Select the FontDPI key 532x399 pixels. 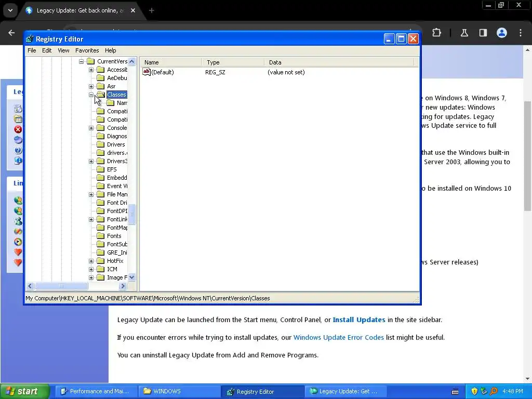pyautogui.click(x=117, y=211)
